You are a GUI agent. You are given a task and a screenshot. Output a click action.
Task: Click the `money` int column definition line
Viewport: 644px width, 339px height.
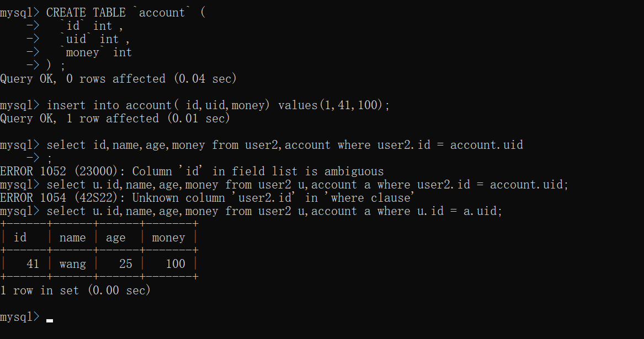coord(96,52)
